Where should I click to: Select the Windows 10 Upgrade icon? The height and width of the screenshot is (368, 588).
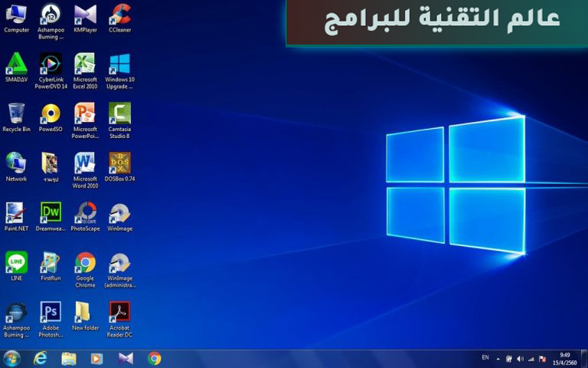coord(119,71)
